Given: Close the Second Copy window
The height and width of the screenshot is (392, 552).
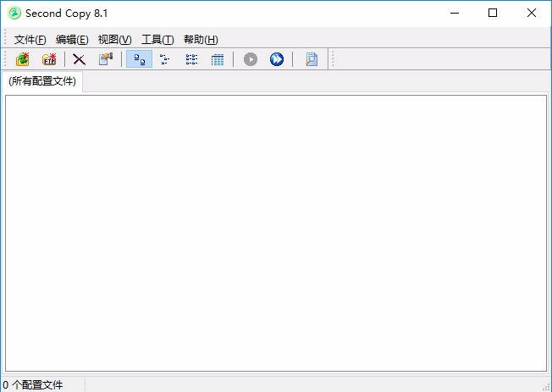Looking at the screenshot, I should tap(532, 14).
